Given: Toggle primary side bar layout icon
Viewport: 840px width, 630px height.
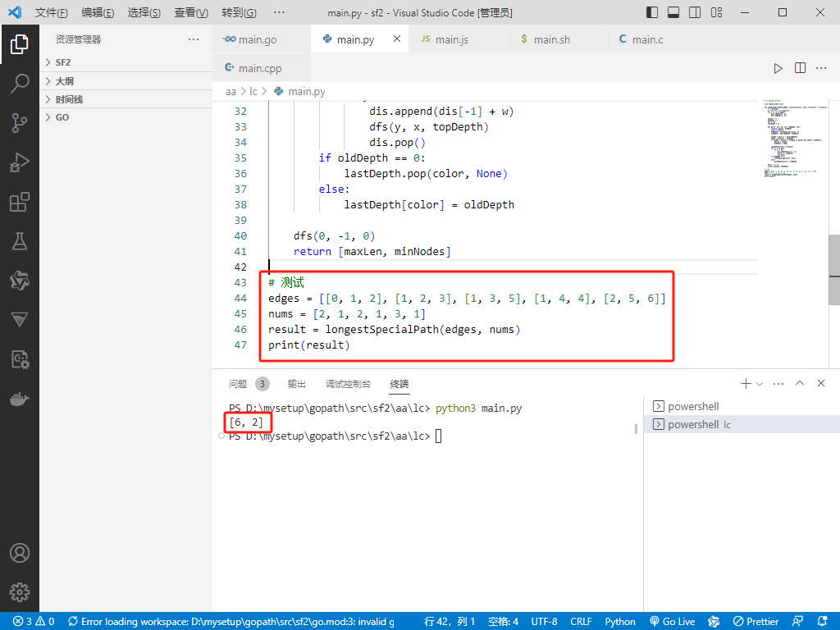Looking at the screenshot, I should coord(652,12).
